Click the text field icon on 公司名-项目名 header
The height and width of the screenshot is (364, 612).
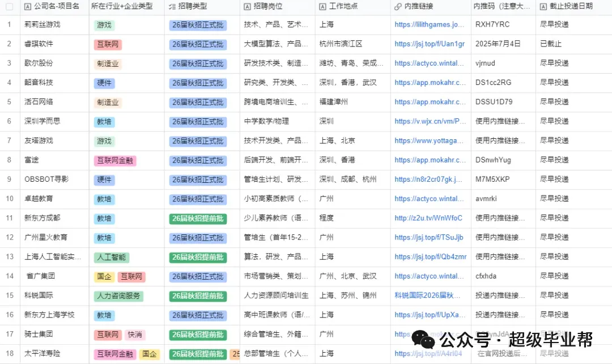point(27,7)
